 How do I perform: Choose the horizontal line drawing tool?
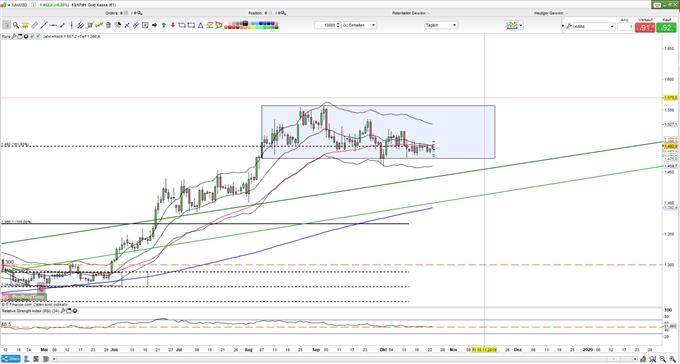[53, 25]
